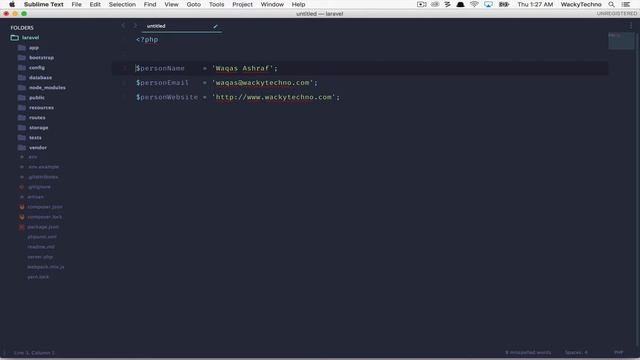
Task: Expand the laravel root folder
Action: [x=31, y=38]
